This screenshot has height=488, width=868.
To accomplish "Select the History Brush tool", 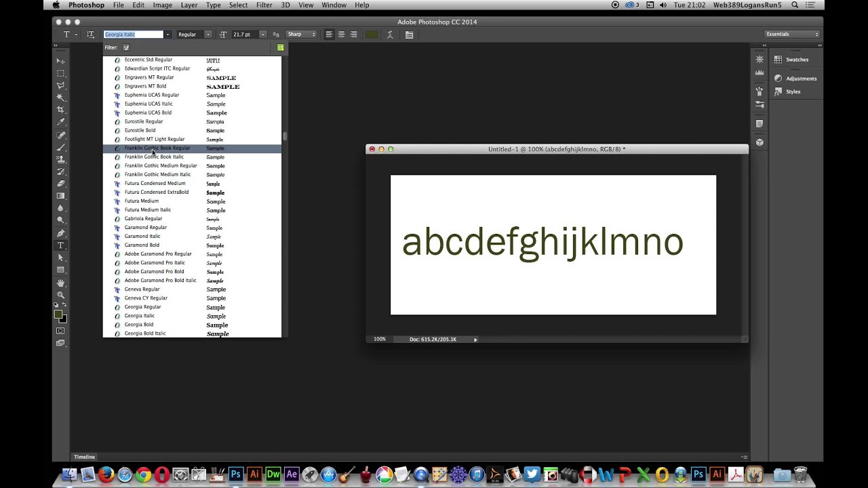I will (x=60, y=171).
